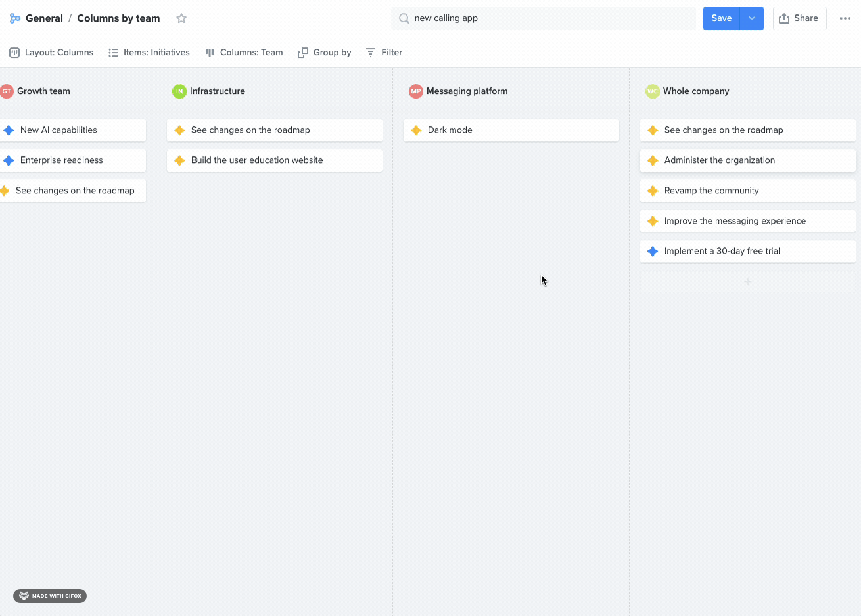The width and height of the screenshot is (861, 616).
Task: Open the Columns: Team selector
Action: pyautogui.click(x=244, y=52)
